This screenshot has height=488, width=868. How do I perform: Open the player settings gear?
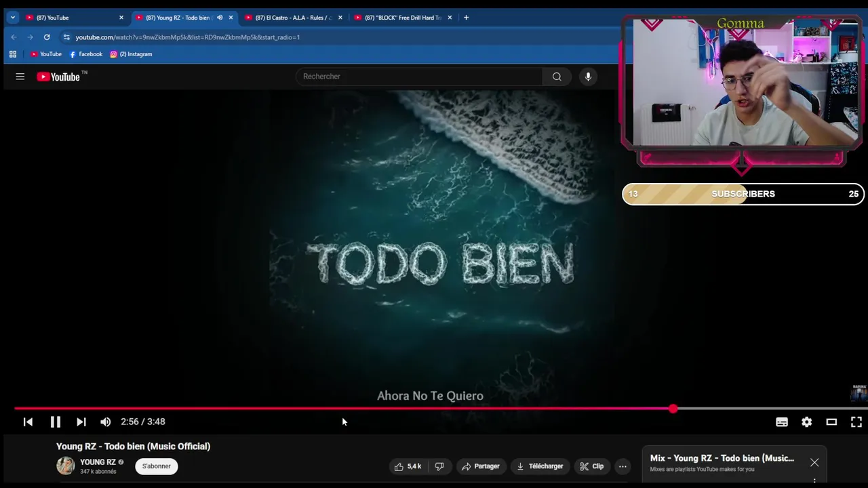pyautogui.click(x=806, y=422)
